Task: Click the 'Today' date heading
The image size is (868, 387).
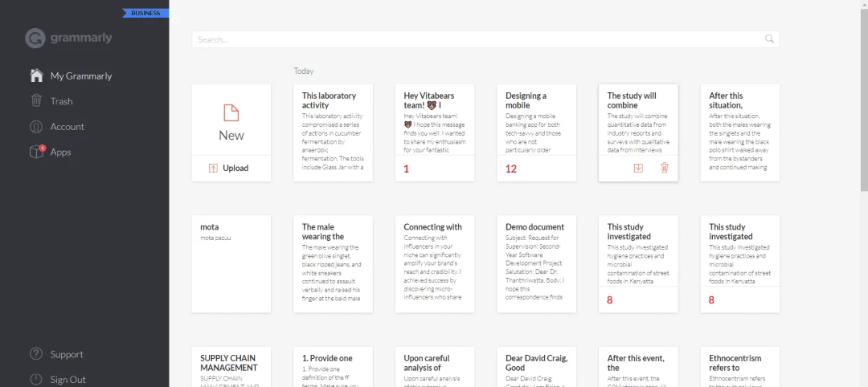Action: click(x=303, y=71)
